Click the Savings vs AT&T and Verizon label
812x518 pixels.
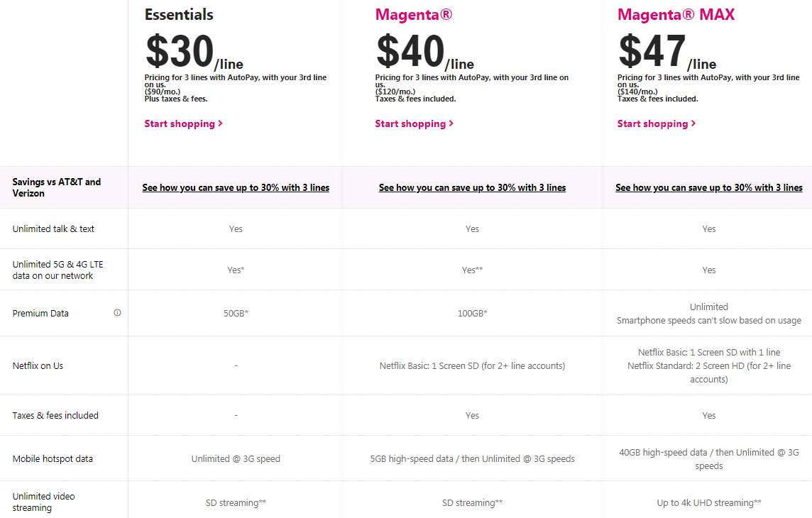click(x=56, y=187)
